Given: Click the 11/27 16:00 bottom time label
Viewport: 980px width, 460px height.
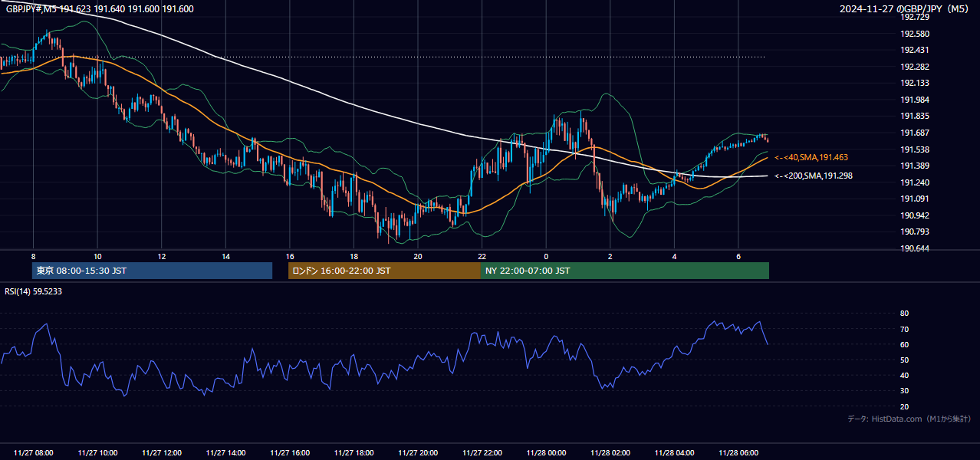Looking at the screenshot, I should 290,453.
